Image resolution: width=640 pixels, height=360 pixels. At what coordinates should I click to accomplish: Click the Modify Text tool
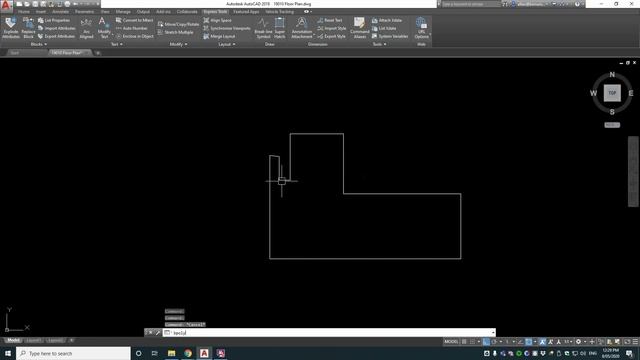coord(104,28)
